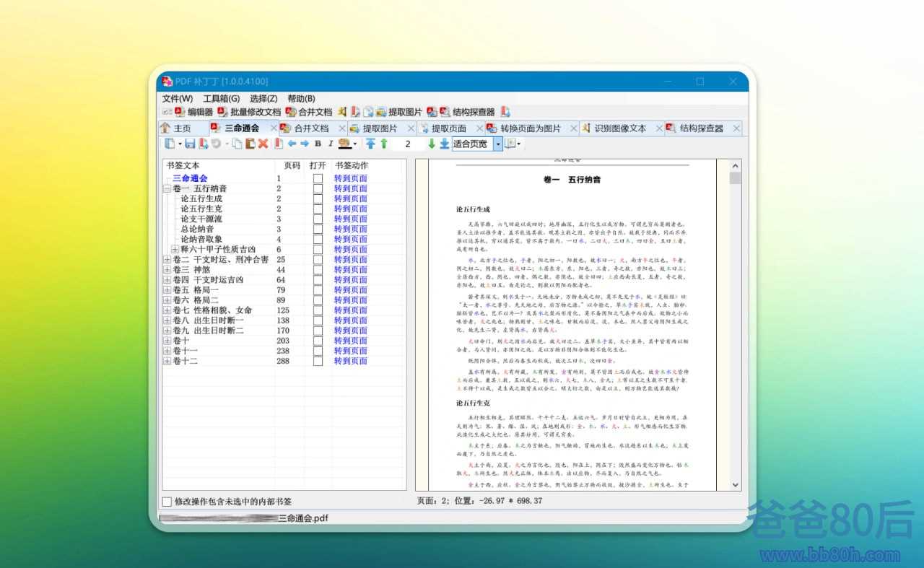
Task: Click 转到页面 link for 卷十二
Action: point(350,361)
